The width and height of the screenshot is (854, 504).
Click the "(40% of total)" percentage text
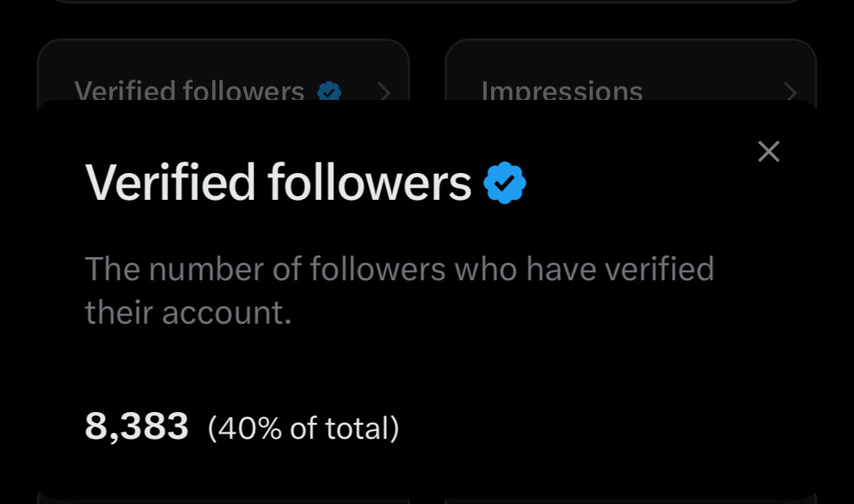(303, 429)
